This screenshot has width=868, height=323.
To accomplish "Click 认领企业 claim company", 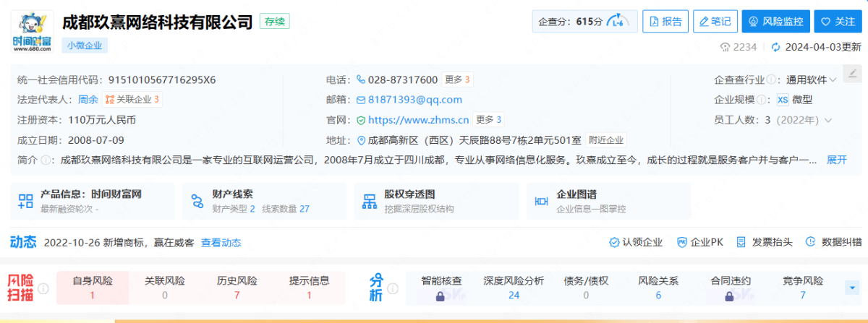I will pyautogui.click(x=636, y=243).
